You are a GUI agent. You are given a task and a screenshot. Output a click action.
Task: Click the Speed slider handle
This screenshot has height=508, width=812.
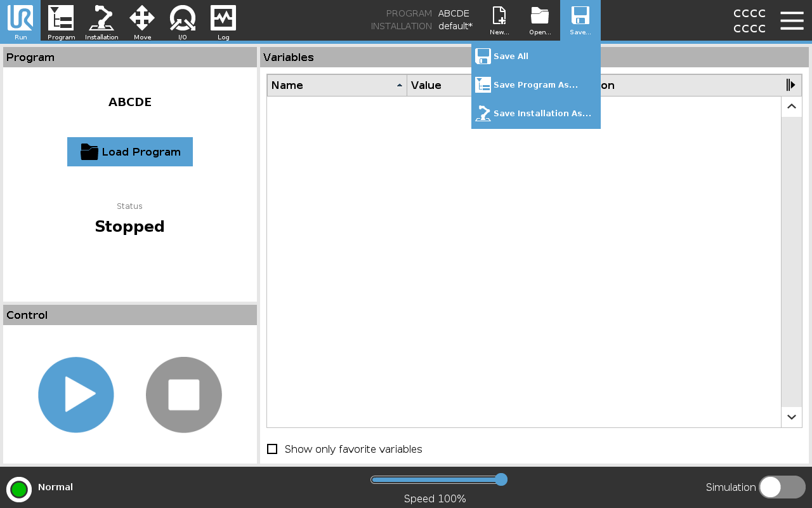point(501,479)
